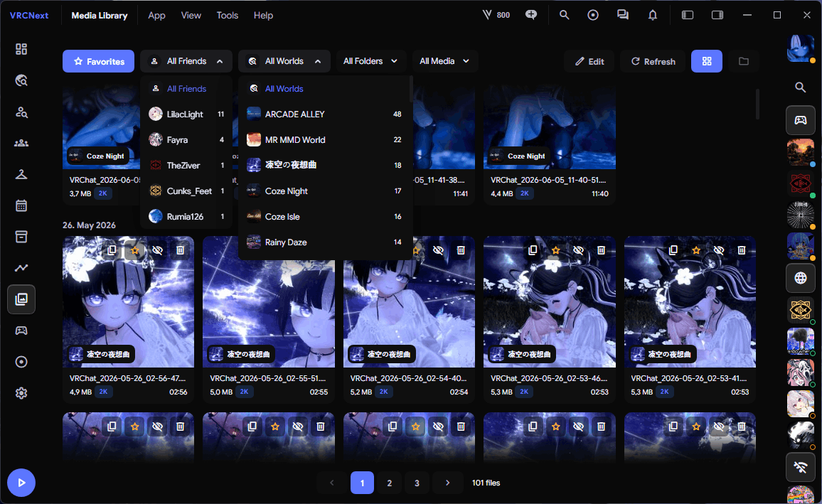
Task: Click the globe button in right panel
Action: click(x=800, y=278)
